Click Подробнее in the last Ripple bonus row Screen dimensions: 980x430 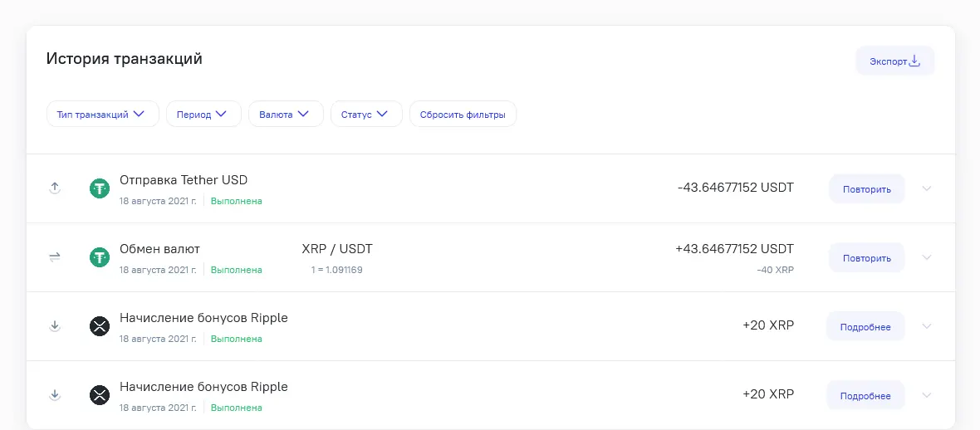tap(865, 395)
